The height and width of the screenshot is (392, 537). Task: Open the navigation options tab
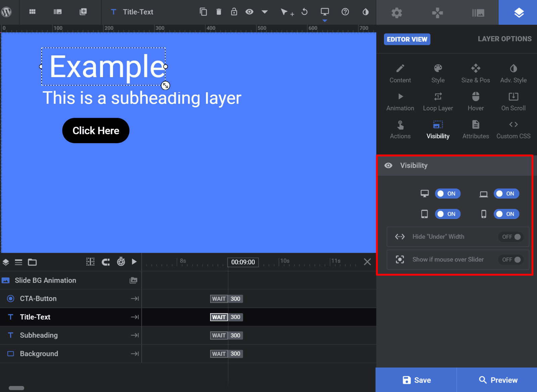[x=437, y=13]
